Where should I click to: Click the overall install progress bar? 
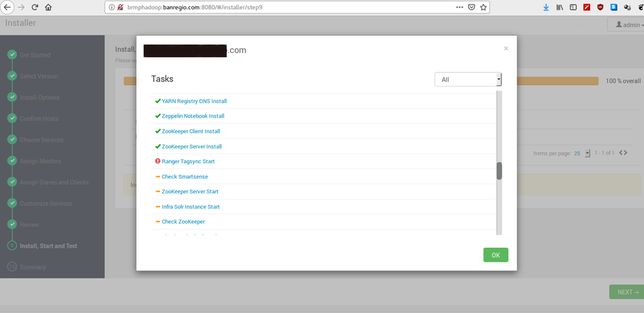558,81
